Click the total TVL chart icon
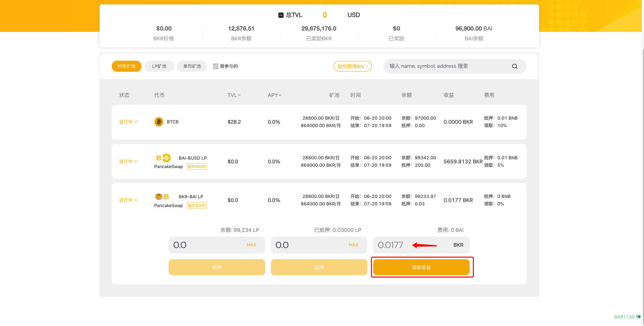 (281, 15)
